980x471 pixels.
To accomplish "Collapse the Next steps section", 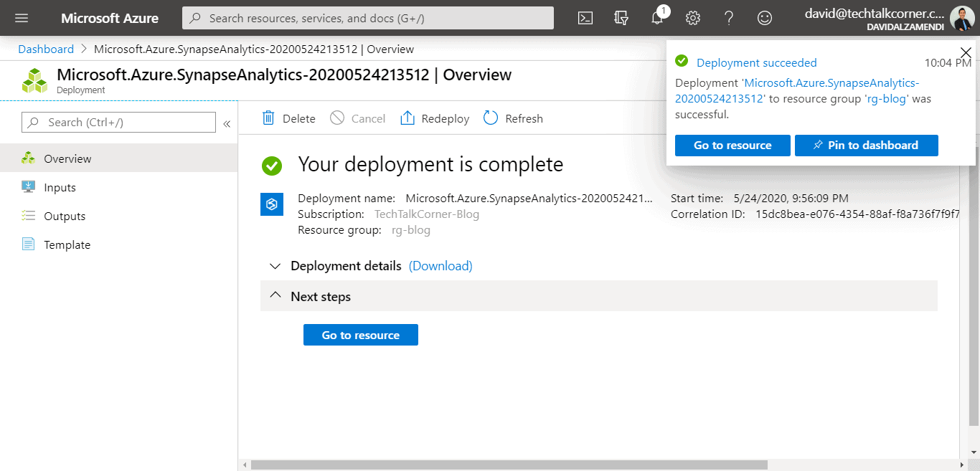I will (x=275, y=296).
